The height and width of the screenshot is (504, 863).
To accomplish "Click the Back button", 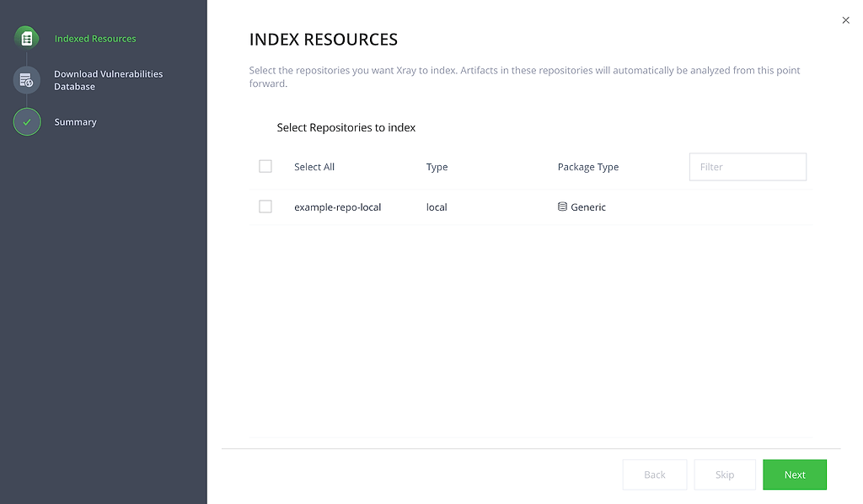I will [654, 475].
